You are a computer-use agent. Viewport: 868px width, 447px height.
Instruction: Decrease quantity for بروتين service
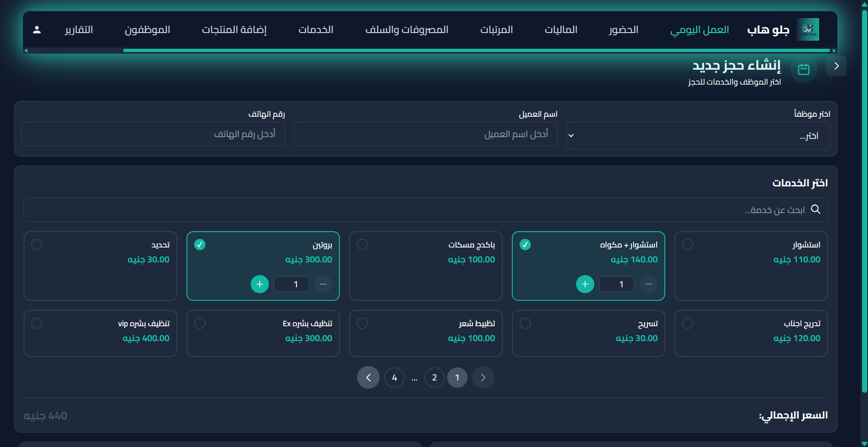pos(323,284)
